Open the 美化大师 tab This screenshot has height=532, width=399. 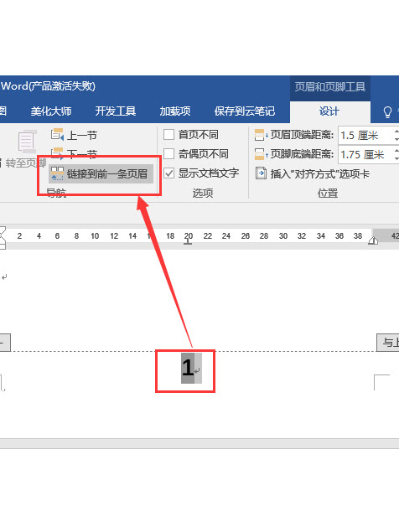click(x=51, y=111)
